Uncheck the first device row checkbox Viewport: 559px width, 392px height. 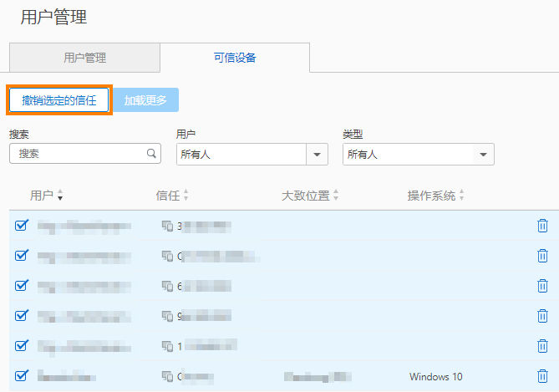[22, 225]
